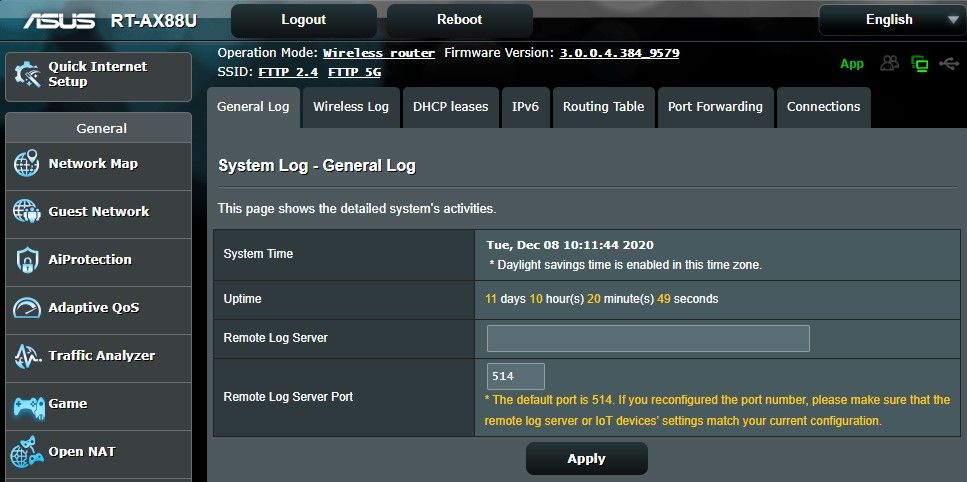The width and height of the screenshot is (967, 482).
Task: Click the Uptime value text
Action: click(x=602, y=300)
